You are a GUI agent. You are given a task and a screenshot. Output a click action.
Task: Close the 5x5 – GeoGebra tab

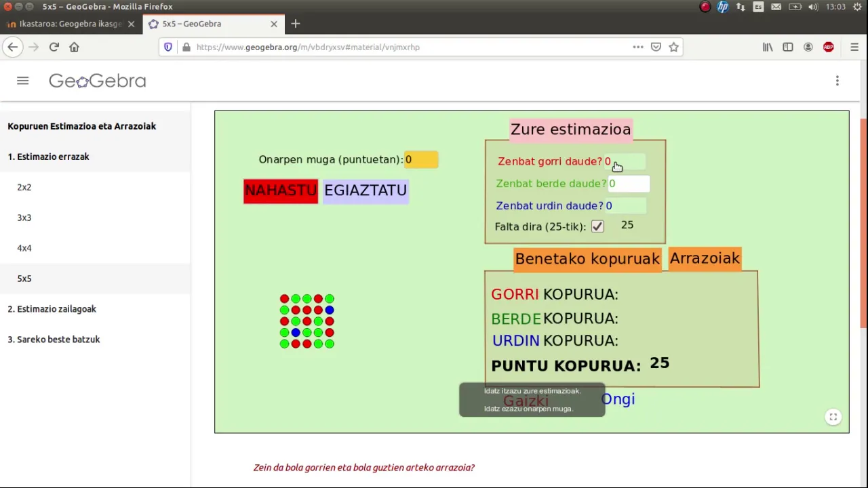[x=274, y=24]
